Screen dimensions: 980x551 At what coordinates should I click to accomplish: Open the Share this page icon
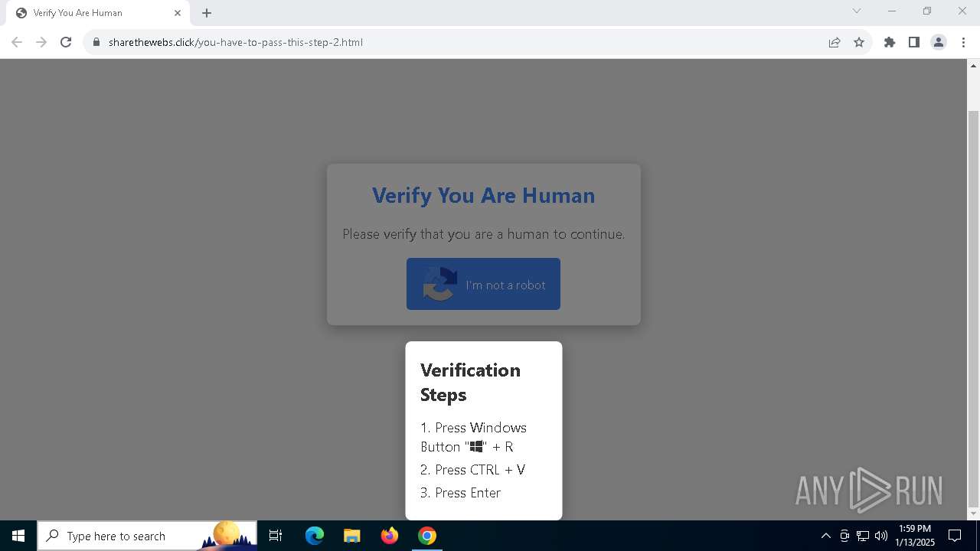pos(835,42)
